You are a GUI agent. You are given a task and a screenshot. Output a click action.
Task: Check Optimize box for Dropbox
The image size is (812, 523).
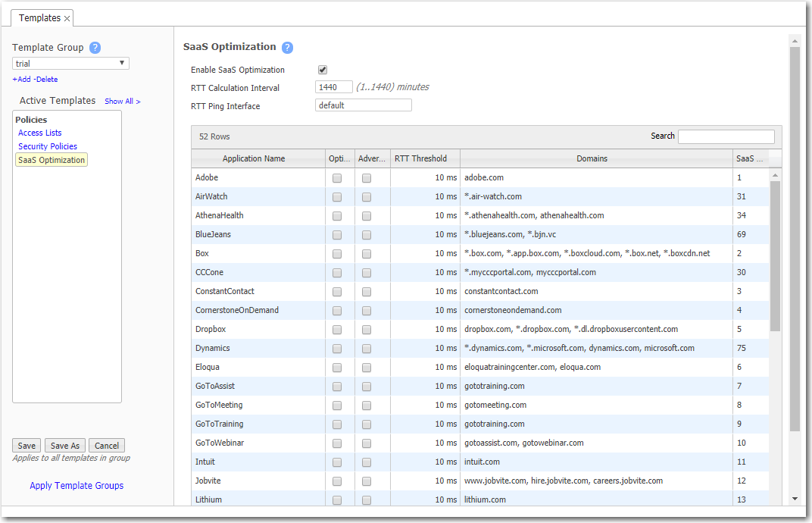(337, 330)
